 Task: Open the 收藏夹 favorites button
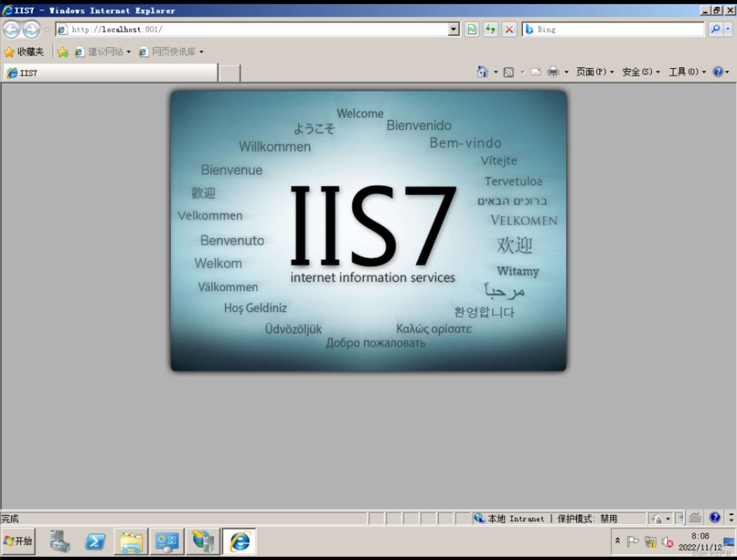[24, 52]
